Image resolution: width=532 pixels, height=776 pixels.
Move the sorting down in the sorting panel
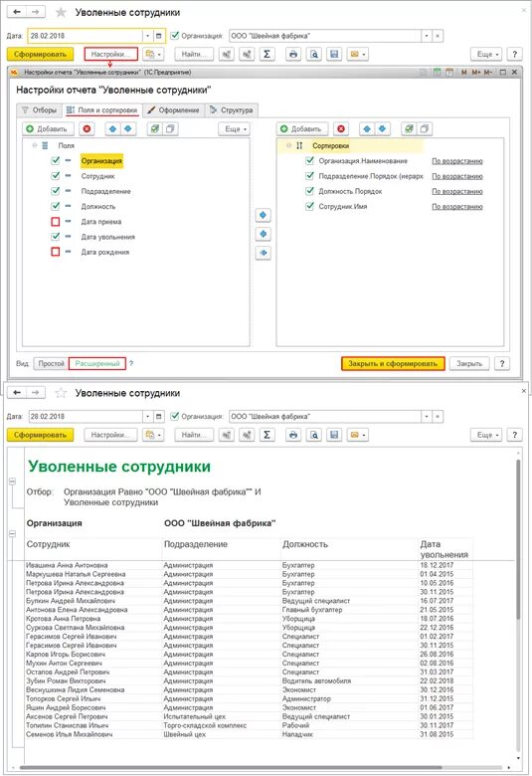(382, 128)
